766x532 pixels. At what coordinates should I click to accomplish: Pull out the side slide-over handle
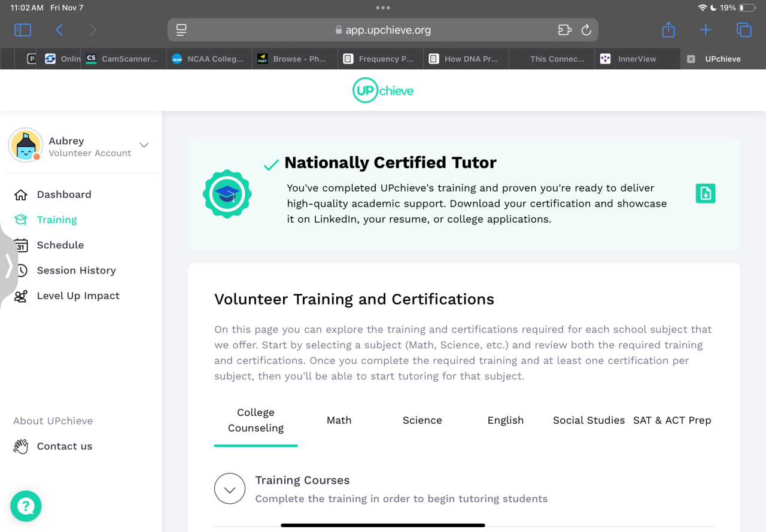click(x=8, y=266)
